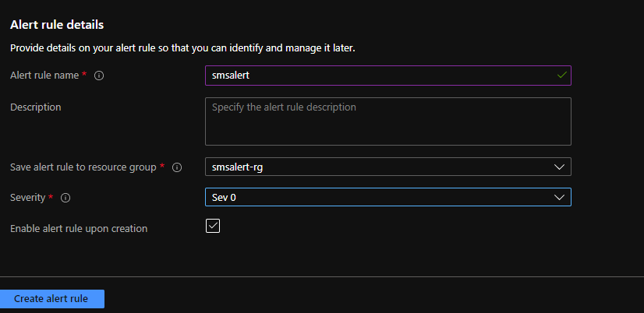
Task: Click the Severity field label
Action: click(x=27, y=197)
